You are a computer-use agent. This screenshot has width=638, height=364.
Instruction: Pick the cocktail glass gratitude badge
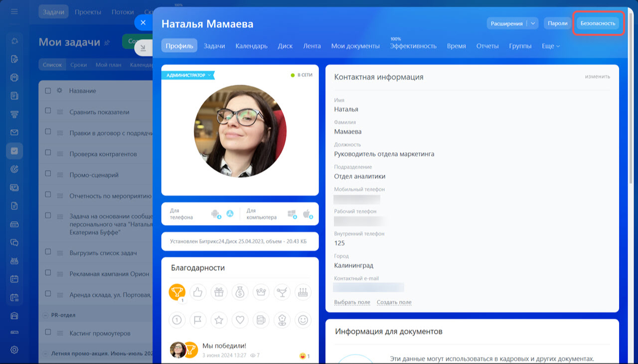pos(282,292)
